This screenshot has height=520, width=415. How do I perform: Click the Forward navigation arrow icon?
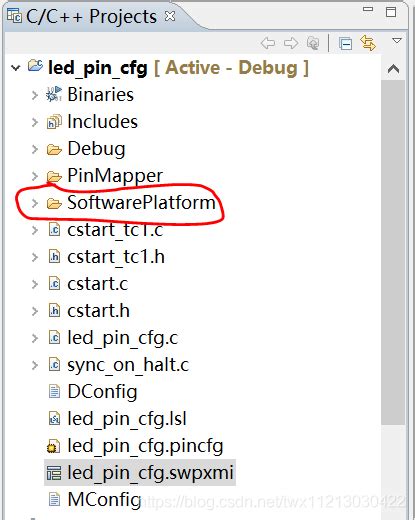point(291,43)
